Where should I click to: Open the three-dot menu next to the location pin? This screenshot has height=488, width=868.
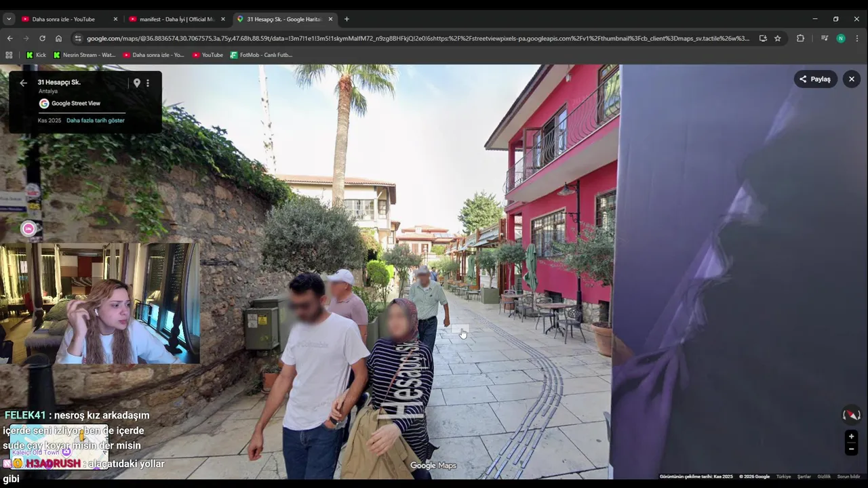pyautogui.click(x=148, y=83)
